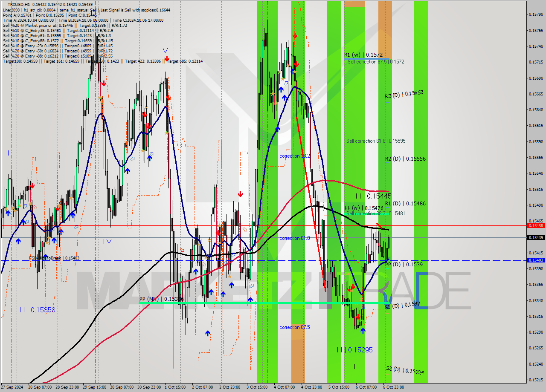Click the black 0.15439 current price tag
546x392 pixels.
coord(535,237)
